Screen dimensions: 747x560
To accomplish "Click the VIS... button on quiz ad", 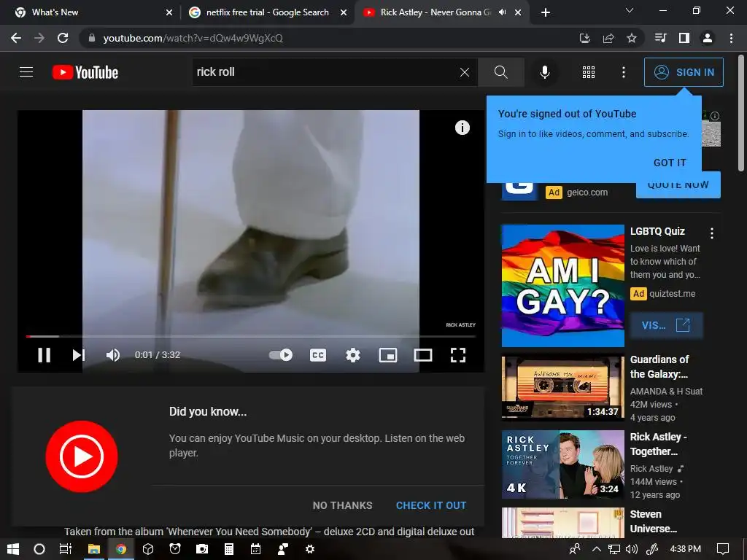I will (666, 325).
